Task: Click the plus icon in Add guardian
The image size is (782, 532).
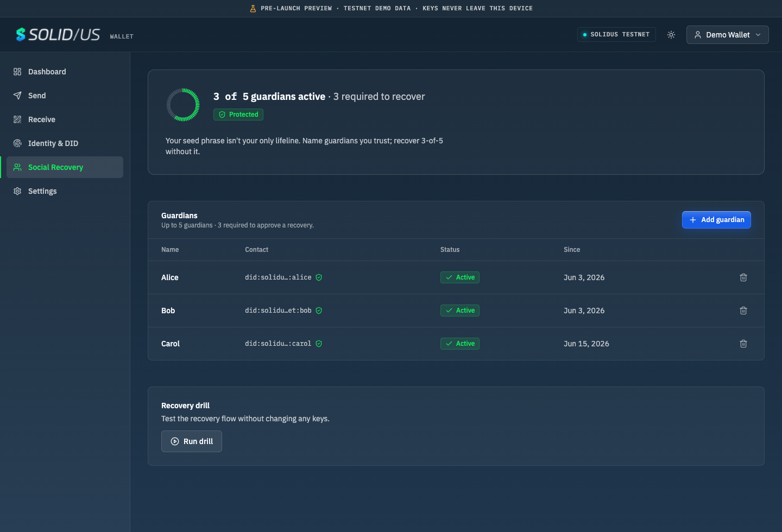Action: coord(693,220)
